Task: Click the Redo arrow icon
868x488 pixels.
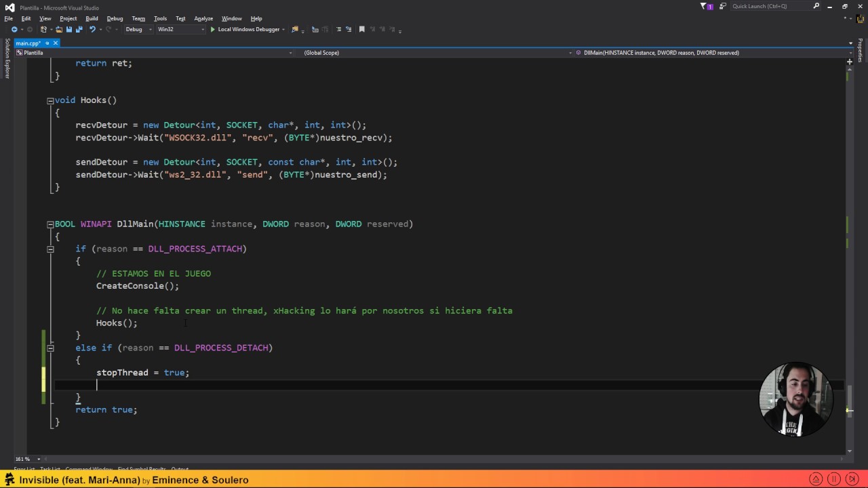Action: click(110, 29)
